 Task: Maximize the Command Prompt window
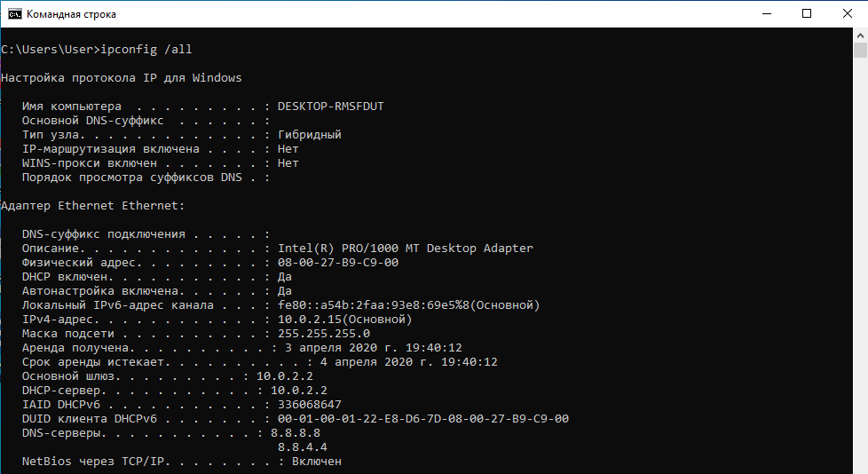pos(806,14)
